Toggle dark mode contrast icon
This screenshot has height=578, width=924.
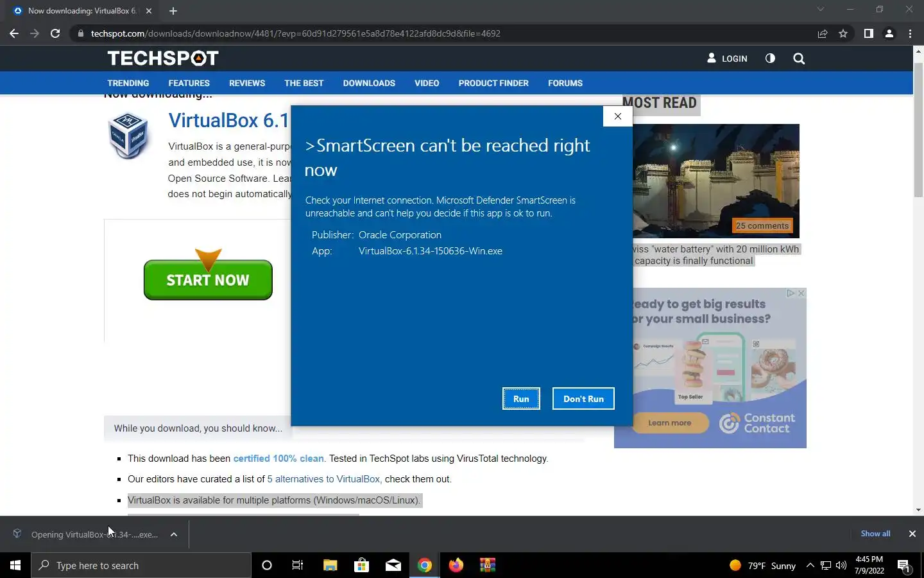click(x=770, y=58)
